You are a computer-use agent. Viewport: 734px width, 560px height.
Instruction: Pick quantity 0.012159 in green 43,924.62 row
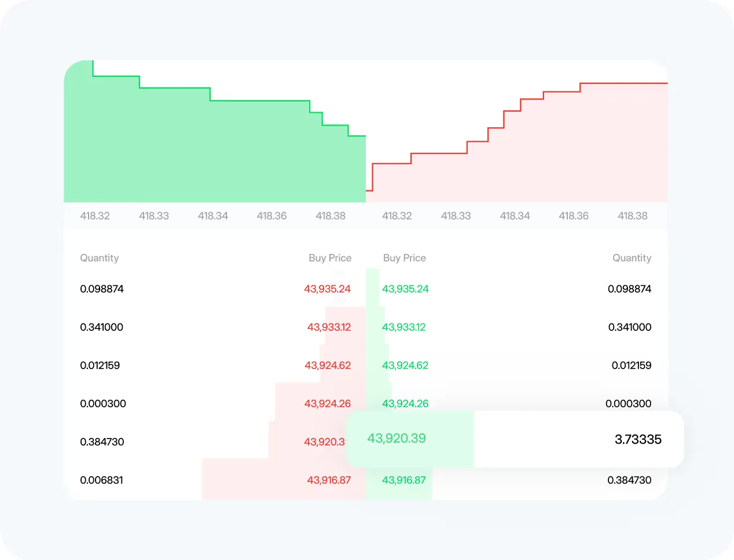[x=632, y=365]
